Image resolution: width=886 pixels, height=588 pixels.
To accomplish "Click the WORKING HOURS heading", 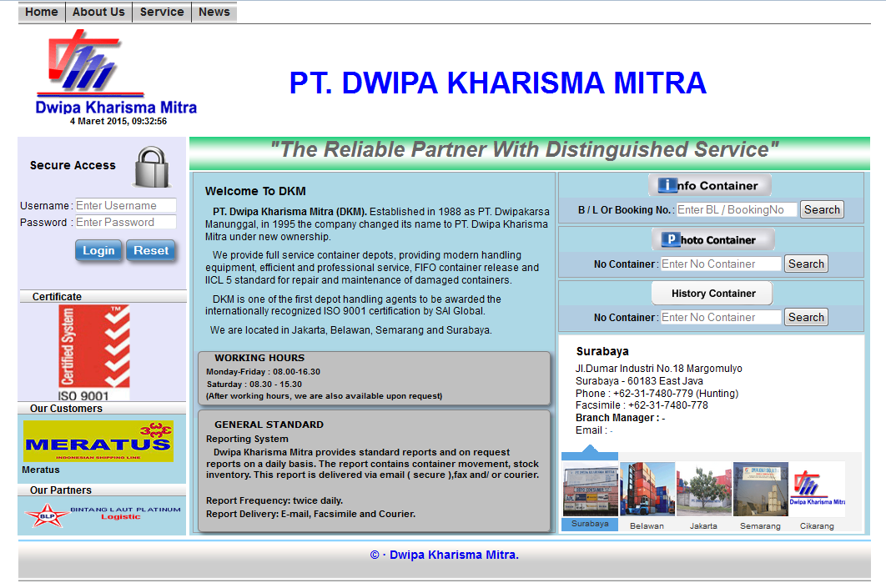I will (259, 358).
